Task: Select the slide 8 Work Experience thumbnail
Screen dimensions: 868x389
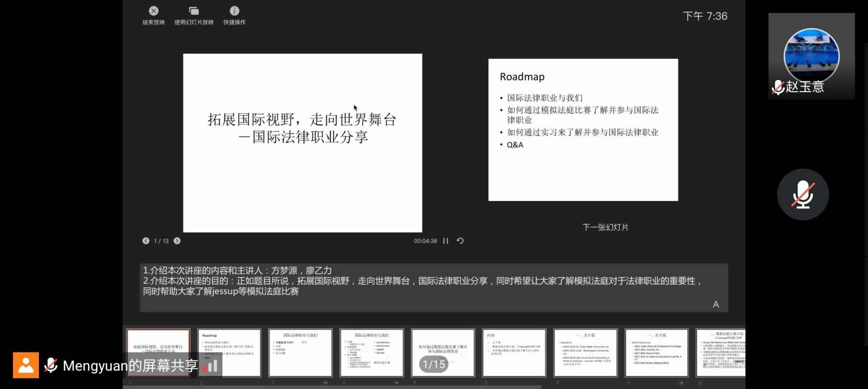Action: (656, 352)
